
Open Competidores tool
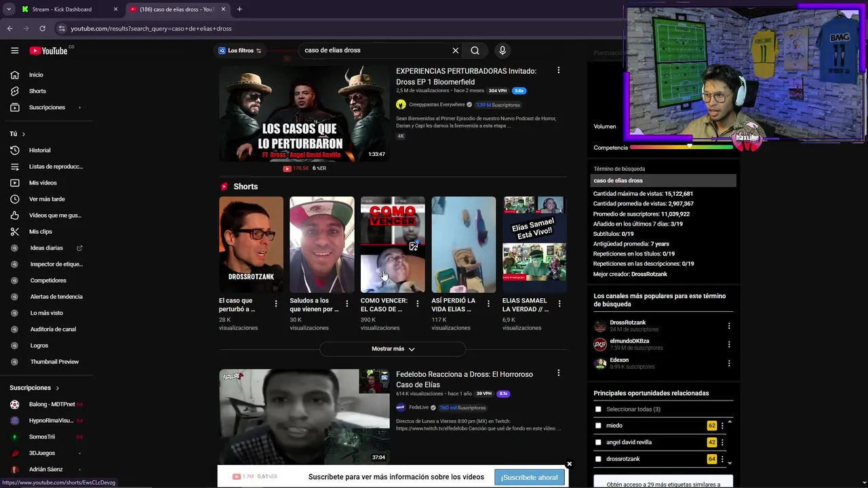pyautogui.click(x=48, y=281)
